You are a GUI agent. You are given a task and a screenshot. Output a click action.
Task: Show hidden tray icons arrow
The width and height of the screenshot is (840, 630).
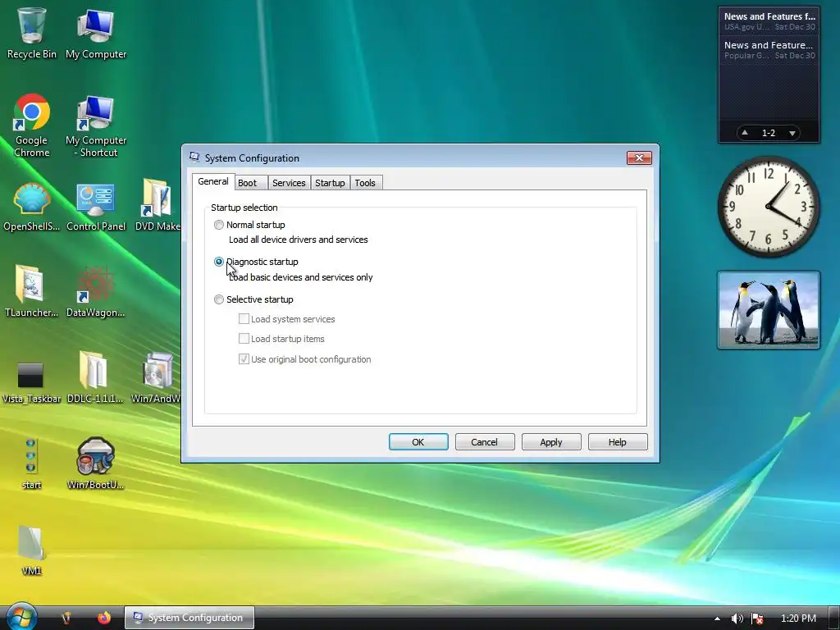click(x=717, y=619)
